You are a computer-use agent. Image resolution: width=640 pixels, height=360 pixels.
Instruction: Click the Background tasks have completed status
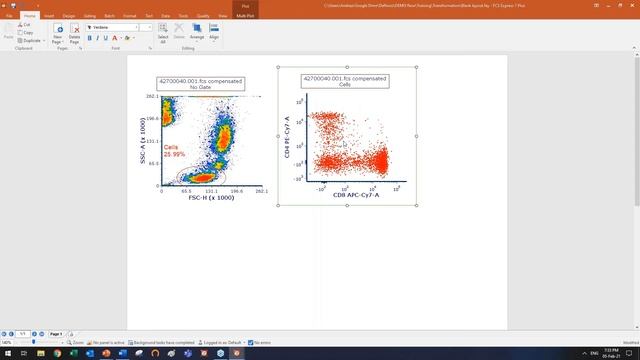pos(161,342)
